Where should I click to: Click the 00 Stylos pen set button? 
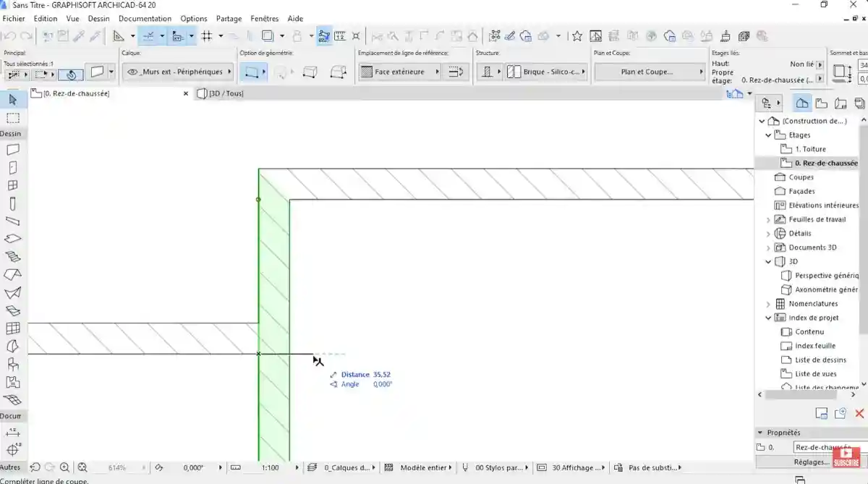pos(495,467)
